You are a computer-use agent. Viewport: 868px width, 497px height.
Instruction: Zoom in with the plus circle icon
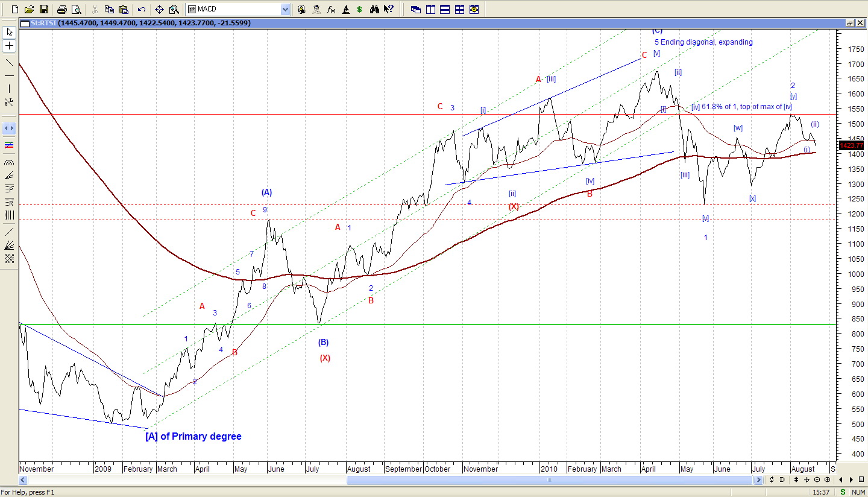pyautogui.click(x=827, y=480)
